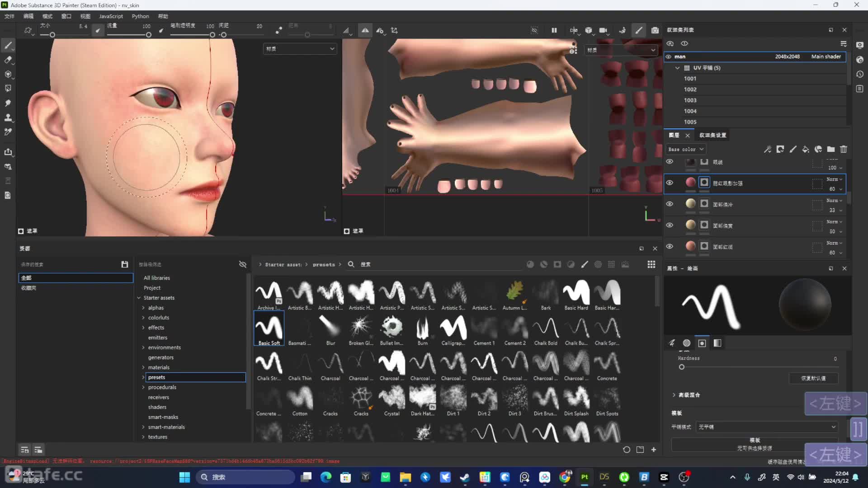
Task: Select the Eraser tool in left toolbar
Action: 8,60
